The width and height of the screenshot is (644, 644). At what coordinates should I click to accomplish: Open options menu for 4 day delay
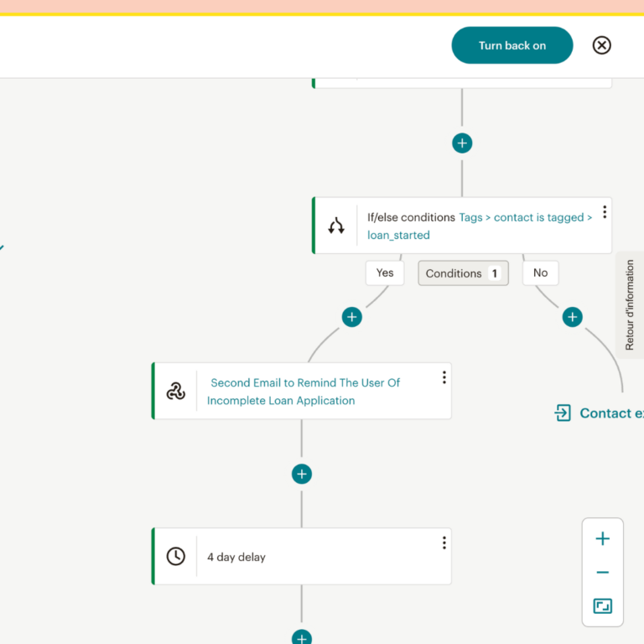click(444, 543)
